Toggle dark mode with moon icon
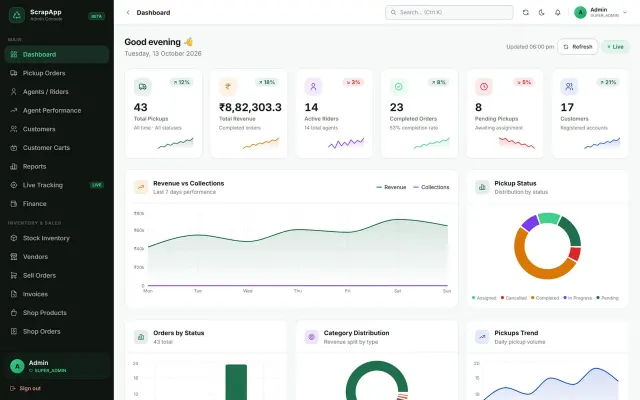 [x=542, y=13]
